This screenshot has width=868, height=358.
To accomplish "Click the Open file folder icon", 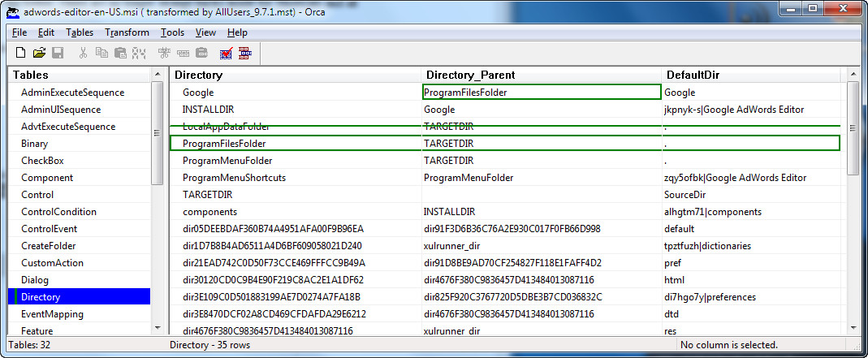I will (x=39, y=53).
